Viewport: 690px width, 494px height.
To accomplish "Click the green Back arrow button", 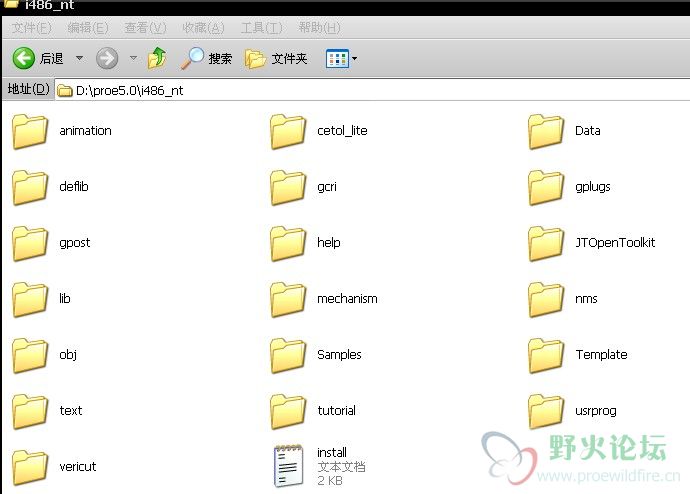I will [23, 58].
